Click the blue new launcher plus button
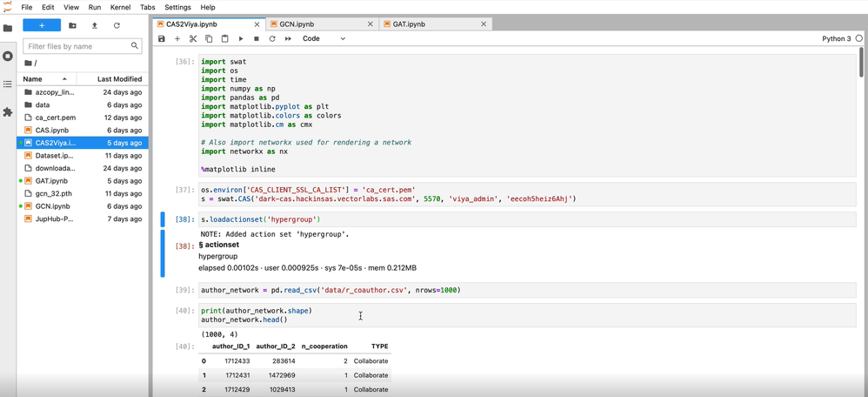 [x=41, y=25]
